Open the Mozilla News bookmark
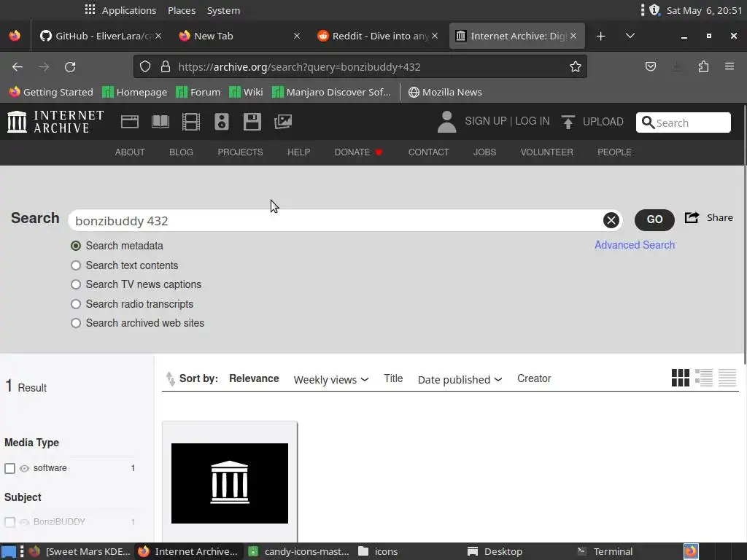The height and width of the screenshot is (560, 747). [445, 93]
